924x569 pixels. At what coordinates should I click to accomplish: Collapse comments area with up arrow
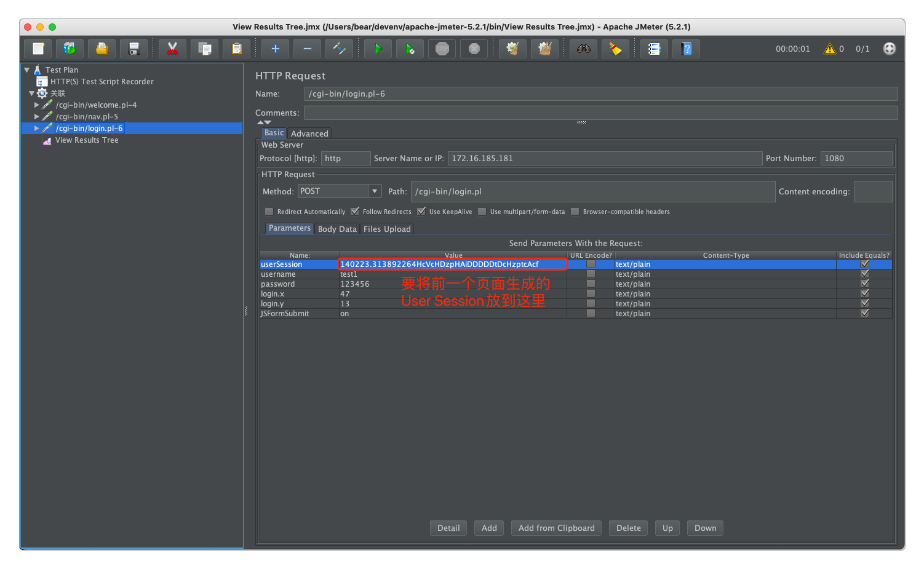[x=260, y=123]
